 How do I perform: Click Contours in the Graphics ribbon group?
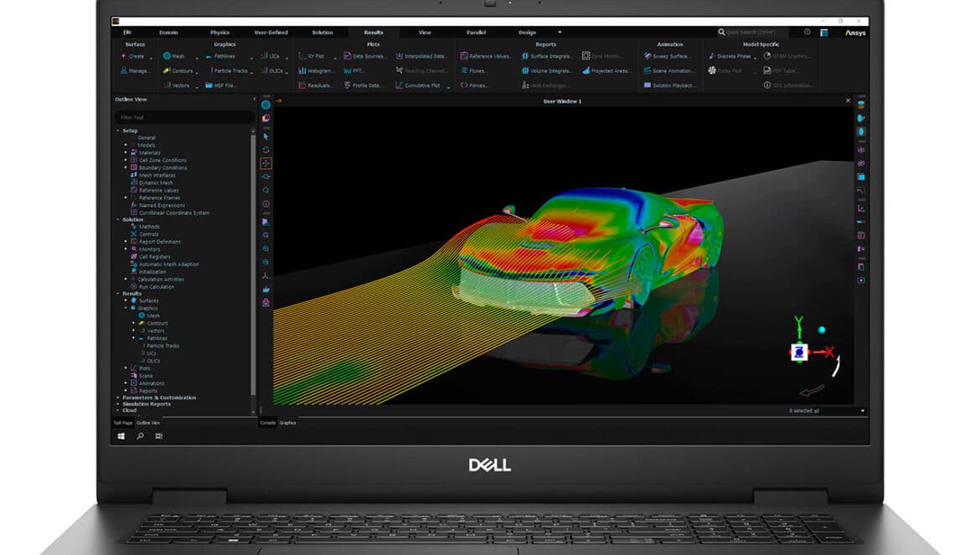pyautogui.click(x=178, y=70)
